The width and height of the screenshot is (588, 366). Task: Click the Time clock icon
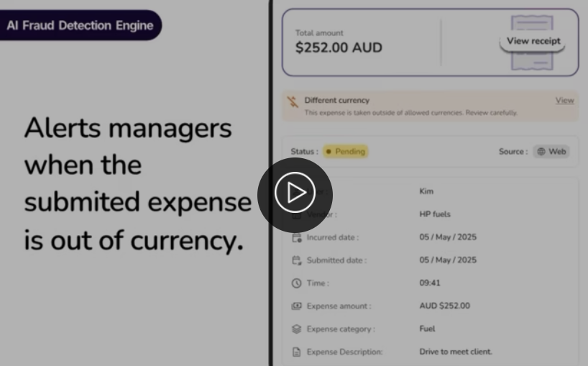point(297,283)
